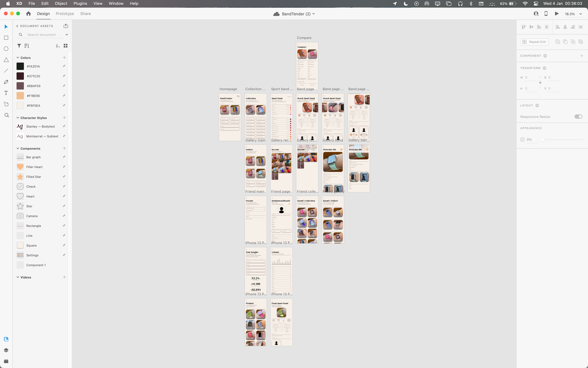Click the filter assets icon

pos(19,46)
